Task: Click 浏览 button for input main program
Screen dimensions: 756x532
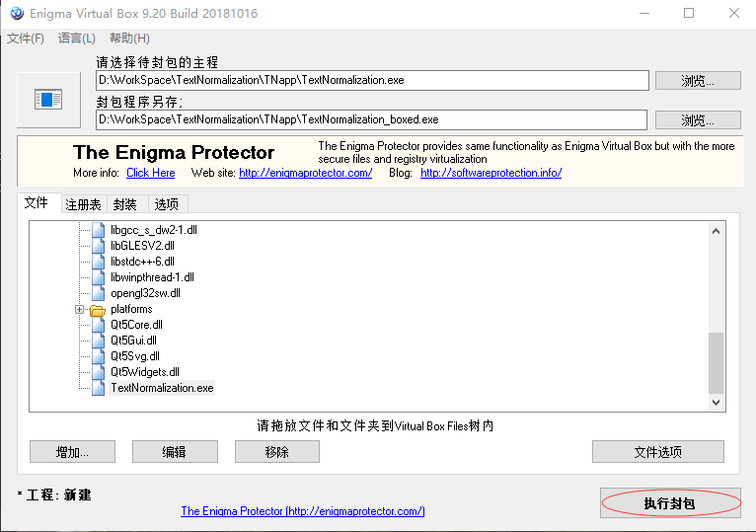Action: (698, 81)
